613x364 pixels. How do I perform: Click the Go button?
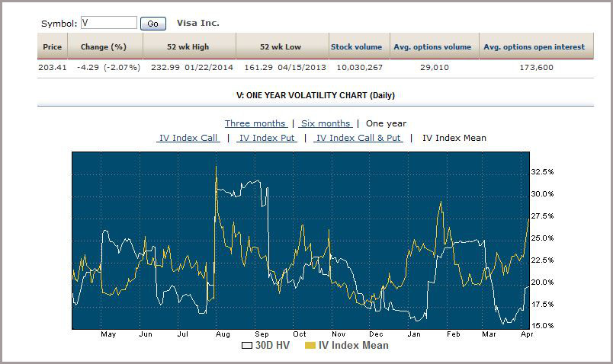[152, 24]
